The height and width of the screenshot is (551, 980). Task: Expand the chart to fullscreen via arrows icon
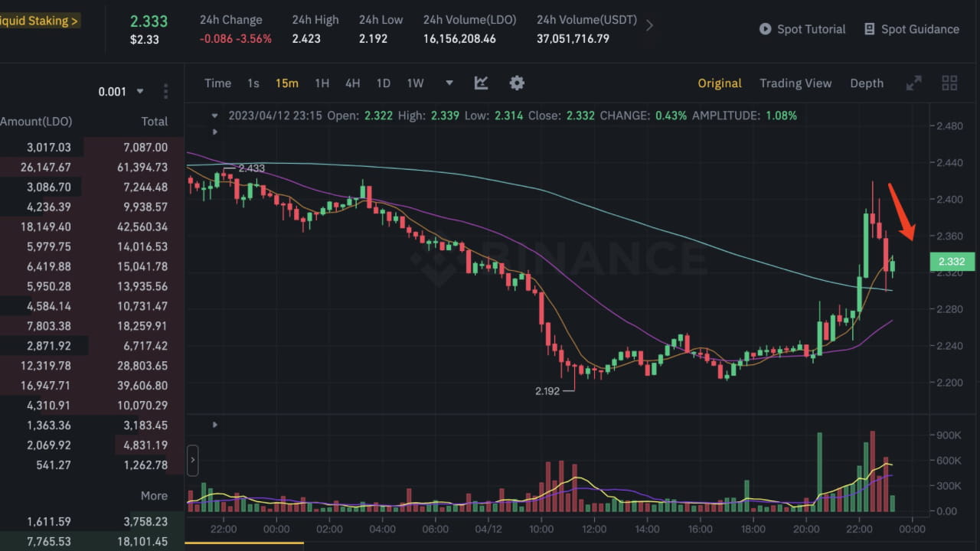(913, 83)
